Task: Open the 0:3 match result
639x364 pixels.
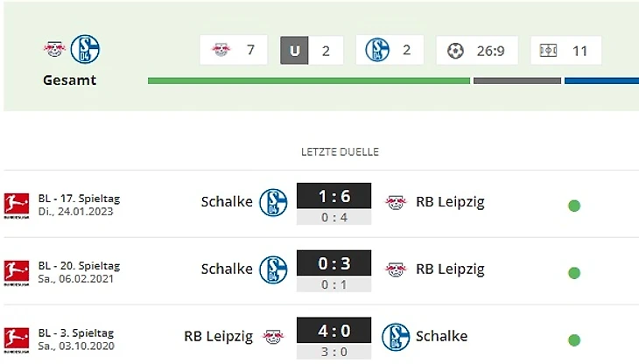Action: (x=334, y=263)
